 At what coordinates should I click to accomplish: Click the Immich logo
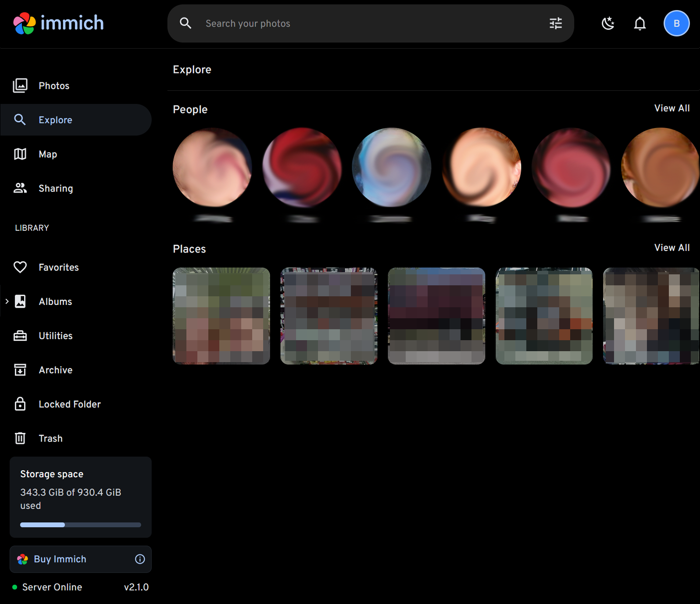pos(58,23)
